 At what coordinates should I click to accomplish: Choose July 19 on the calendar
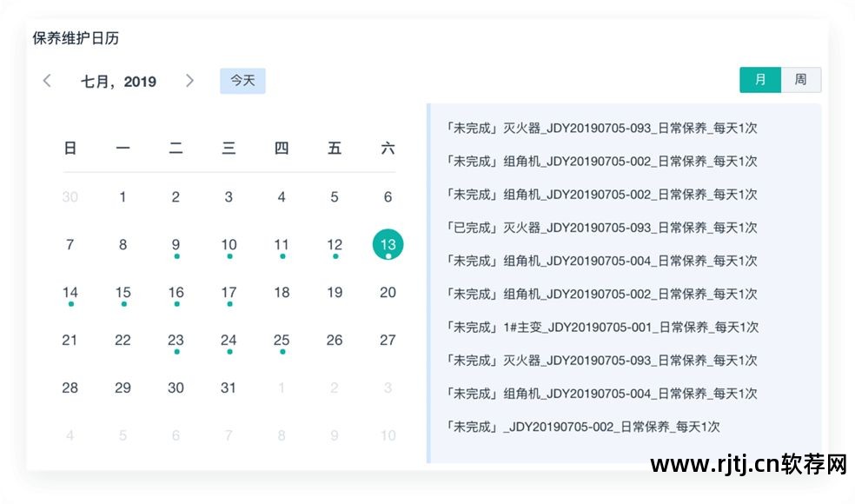point(335,292)
